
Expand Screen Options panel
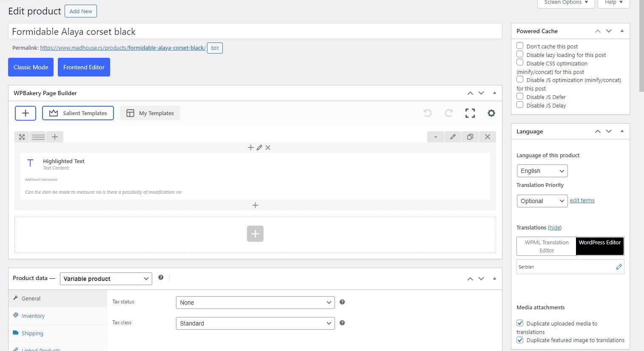566,3
